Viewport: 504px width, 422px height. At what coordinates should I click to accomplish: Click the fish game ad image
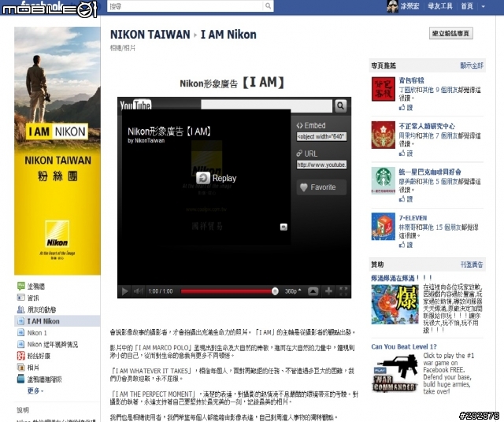395,305
